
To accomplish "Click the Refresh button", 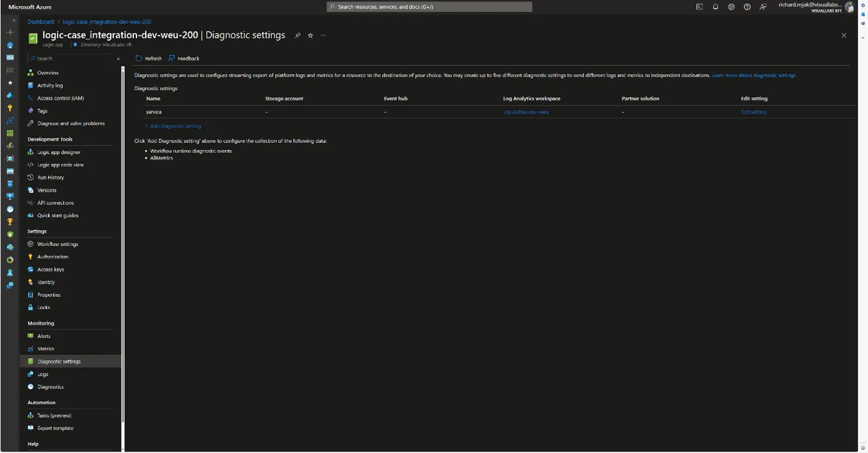I will pyautogui.click(x=149, y=59).
